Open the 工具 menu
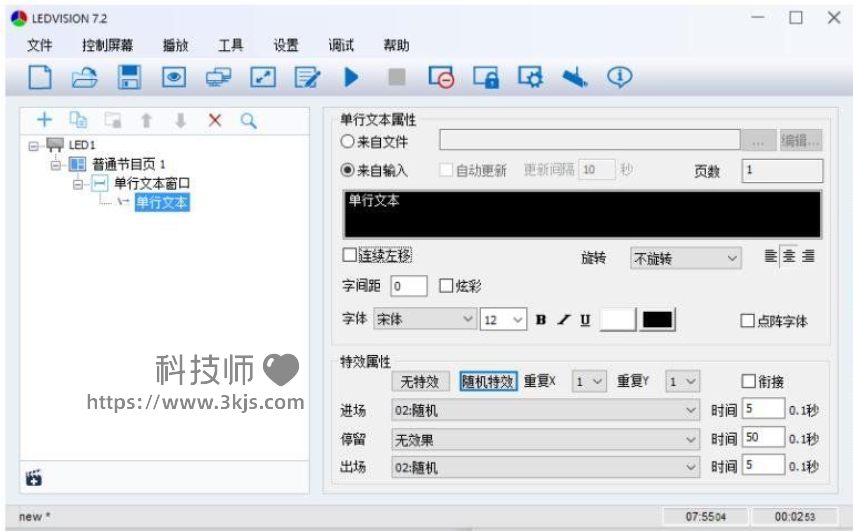This screenshot has width=853, height=531. [231, 45]
